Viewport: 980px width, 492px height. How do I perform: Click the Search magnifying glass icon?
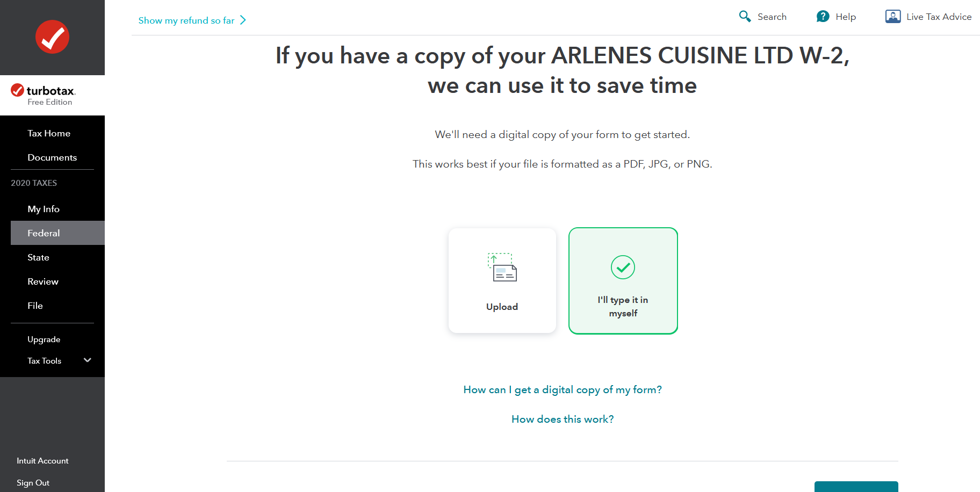click(x=745, y=17)
